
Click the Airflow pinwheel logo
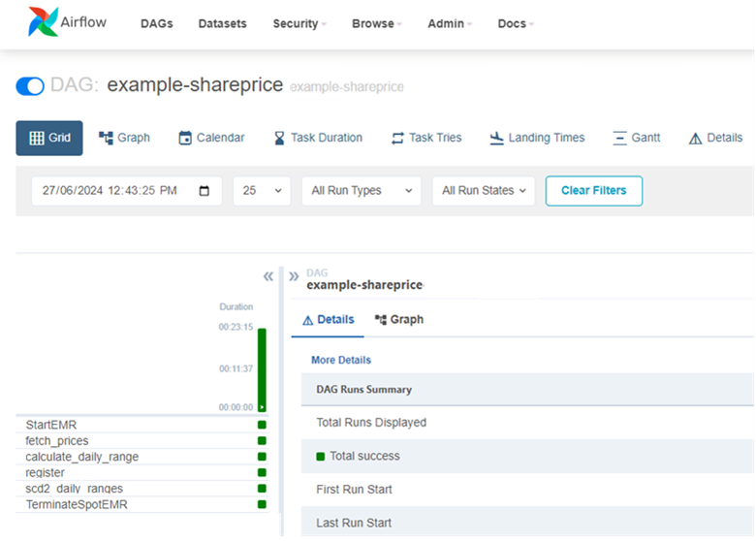(44, 21)
